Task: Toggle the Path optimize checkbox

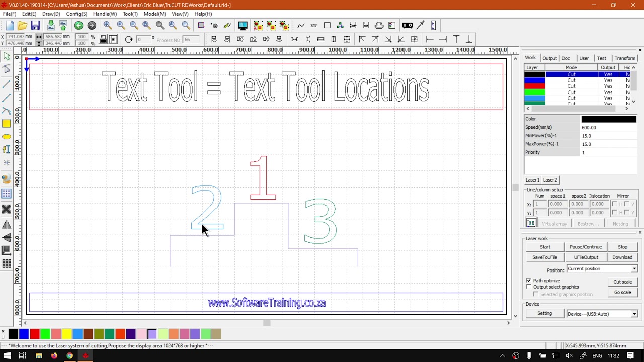Action: point(529,280)
